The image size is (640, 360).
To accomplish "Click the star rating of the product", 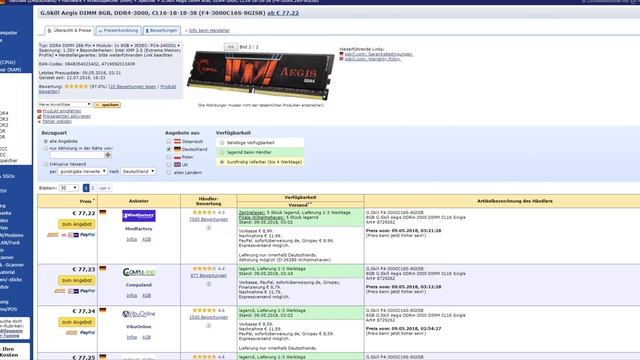I will pos(76,86).
